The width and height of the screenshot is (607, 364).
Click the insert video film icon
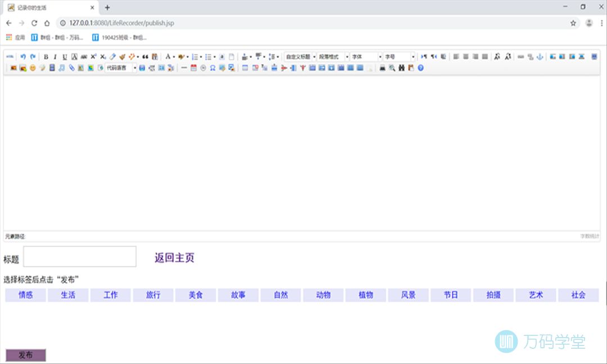click(x=52, y=68)
